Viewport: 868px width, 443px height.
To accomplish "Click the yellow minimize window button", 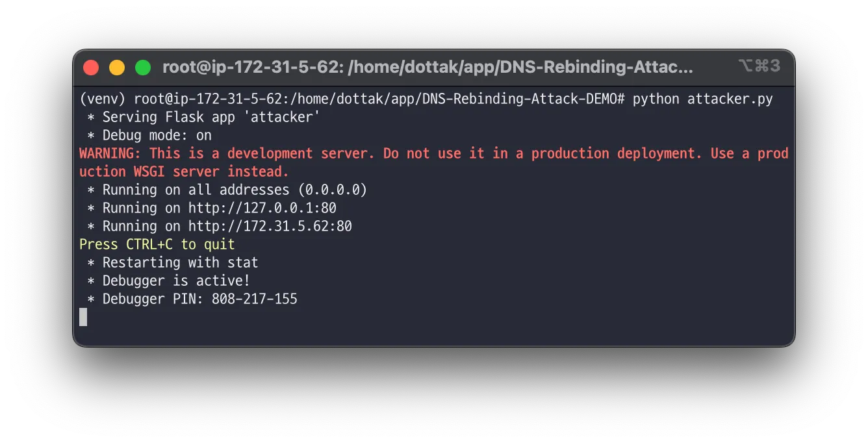I will pos(117,68).
